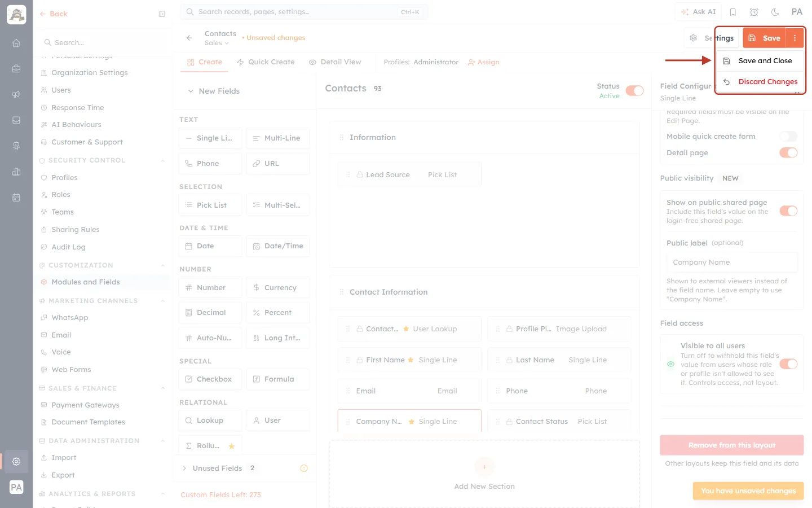Collapse the Security Control group
The image size is (812, 508).
163,160
